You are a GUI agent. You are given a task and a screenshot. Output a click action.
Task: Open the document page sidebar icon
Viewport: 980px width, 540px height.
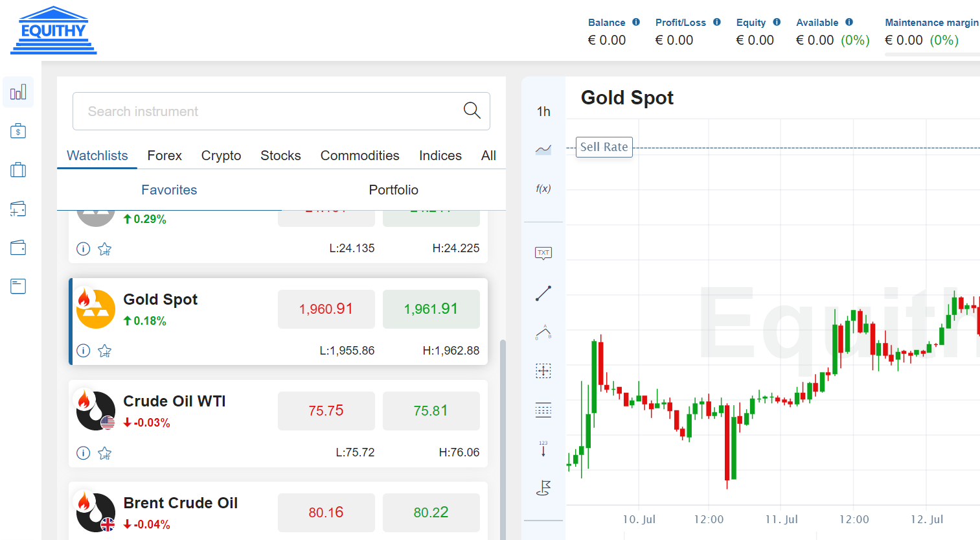[18, 287]
